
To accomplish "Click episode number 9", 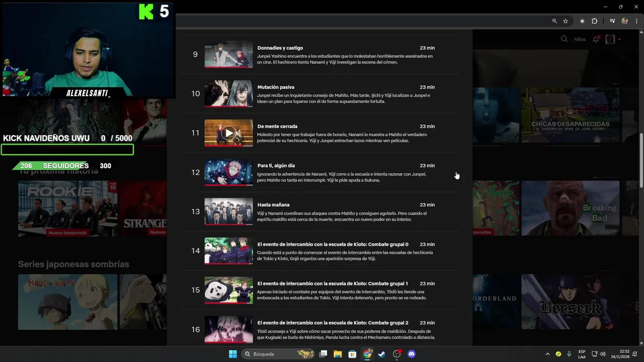I will pos(195,54).
